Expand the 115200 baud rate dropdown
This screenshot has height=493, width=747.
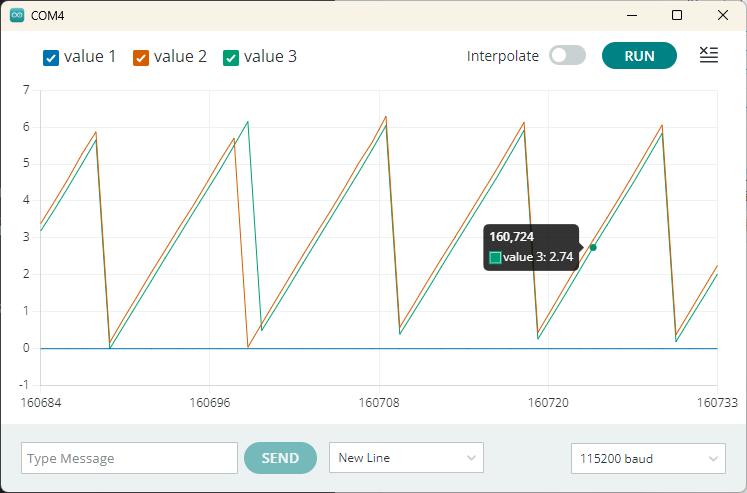click(647, 458)
